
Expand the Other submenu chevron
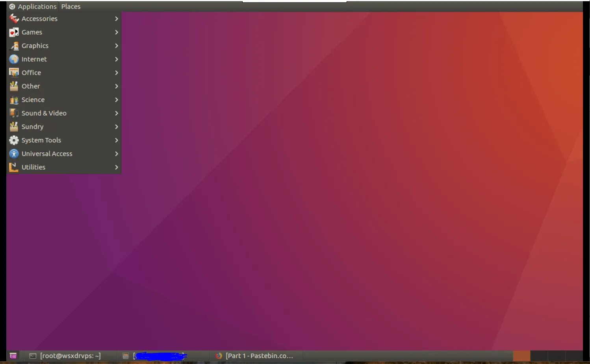(116, 86)
